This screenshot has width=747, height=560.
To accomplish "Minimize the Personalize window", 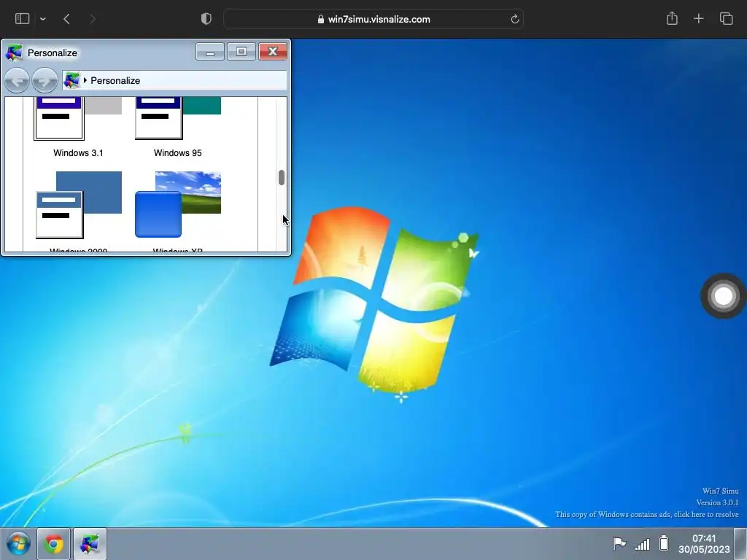I will click(209, 52).
